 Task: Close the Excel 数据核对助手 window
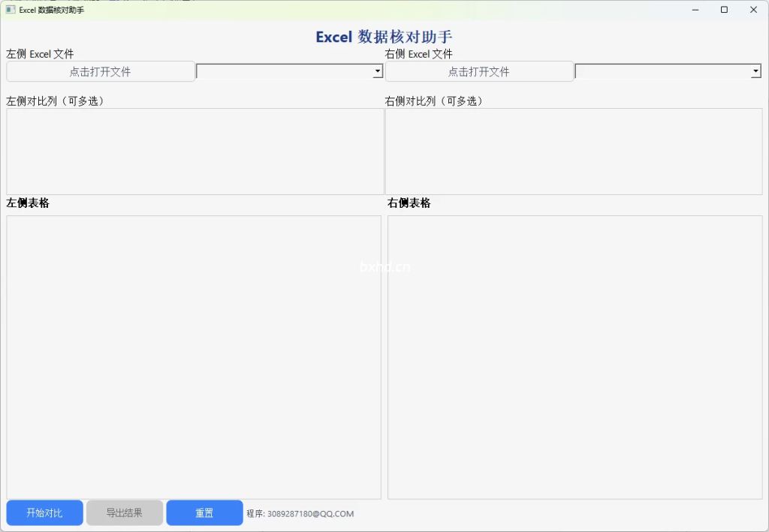tap(753, 10)
